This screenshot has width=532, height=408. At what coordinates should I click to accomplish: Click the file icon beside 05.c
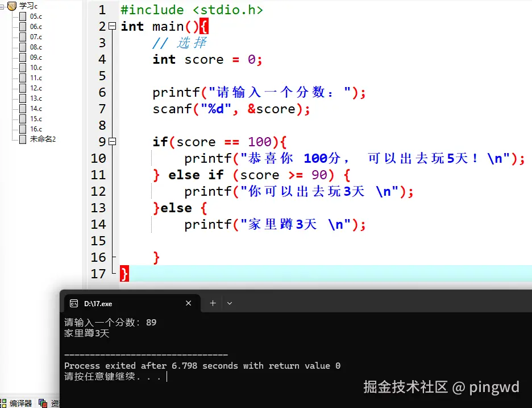pos(23,17)
